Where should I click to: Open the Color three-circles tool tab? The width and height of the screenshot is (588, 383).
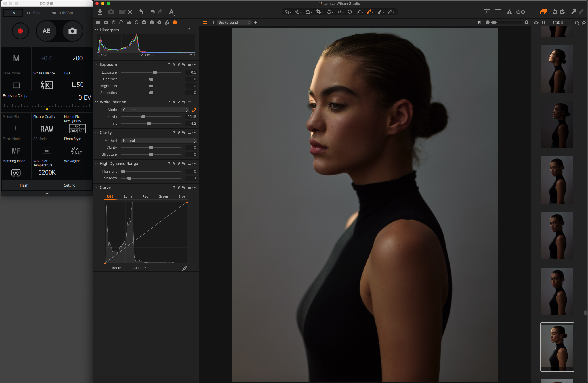point(121,22)
